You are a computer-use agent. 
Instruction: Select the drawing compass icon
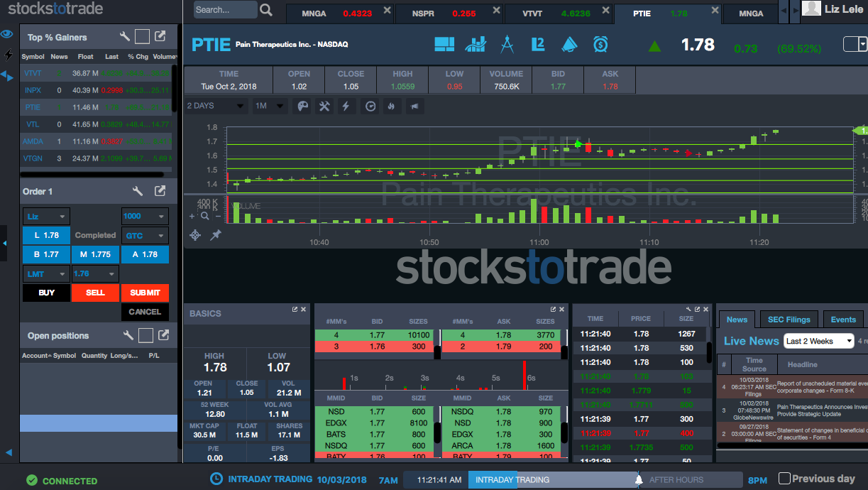pos(507,44)
